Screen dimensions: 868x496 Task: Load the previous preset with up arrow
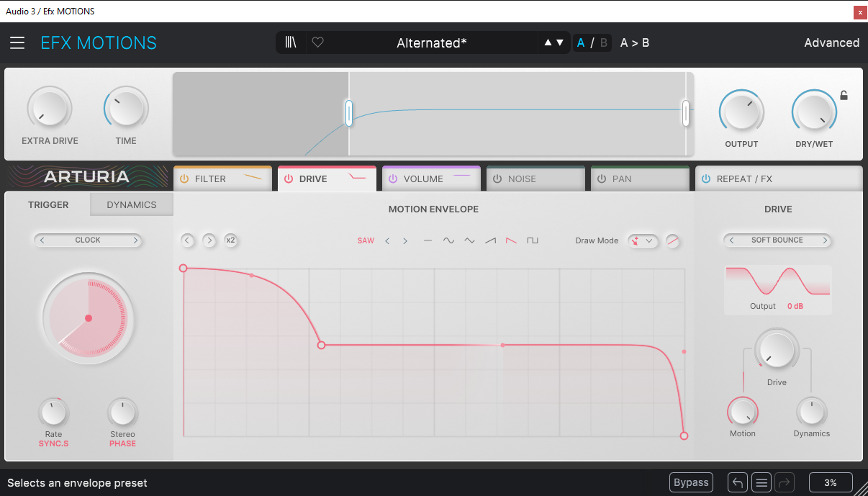548,42
